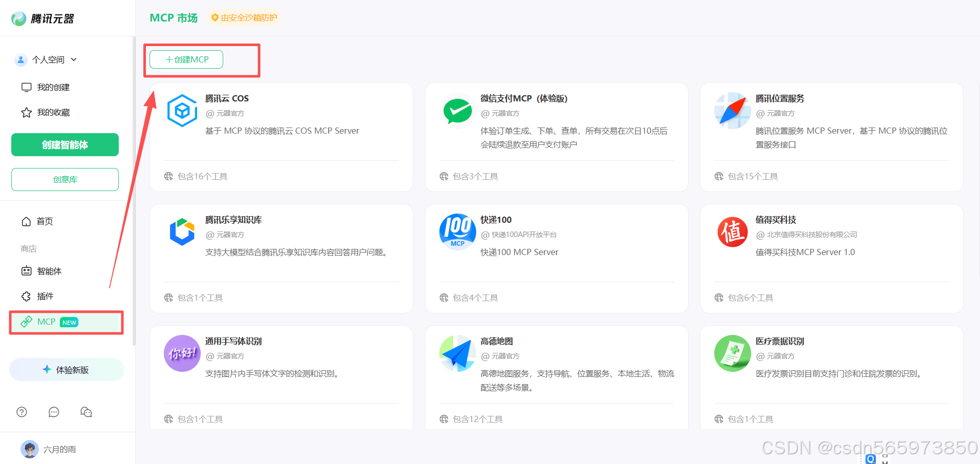
Task: Open 我的收藏 in the sidebar
Action: pyautogui.click(x=53, y=112)
